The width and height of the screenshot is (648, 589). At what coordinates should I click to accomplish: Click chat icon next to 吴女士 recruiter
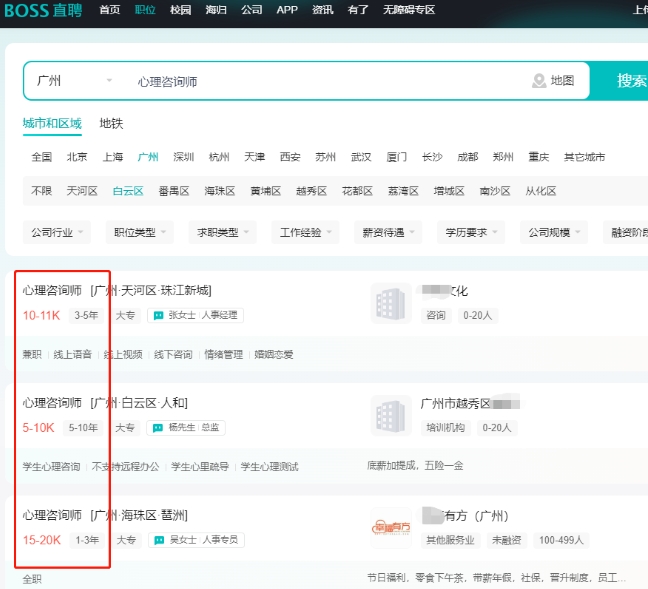coord(158,540)
